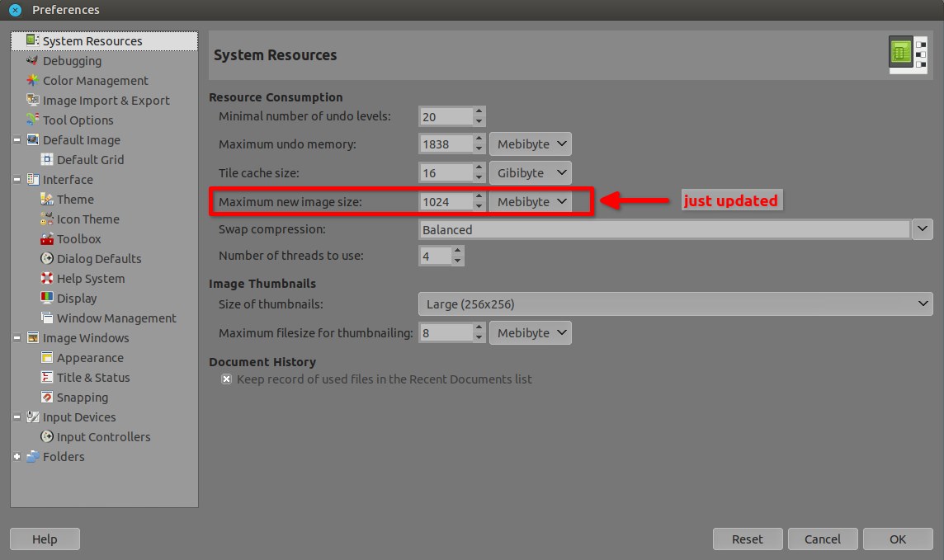Increase tile cache size value

point(479,167)
